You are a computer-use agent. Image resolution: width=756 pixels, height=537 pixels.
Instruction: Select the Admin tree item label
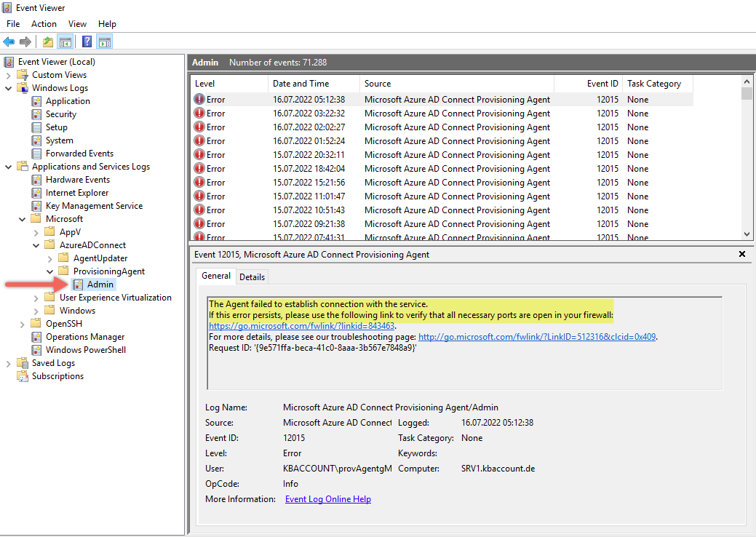100,285
